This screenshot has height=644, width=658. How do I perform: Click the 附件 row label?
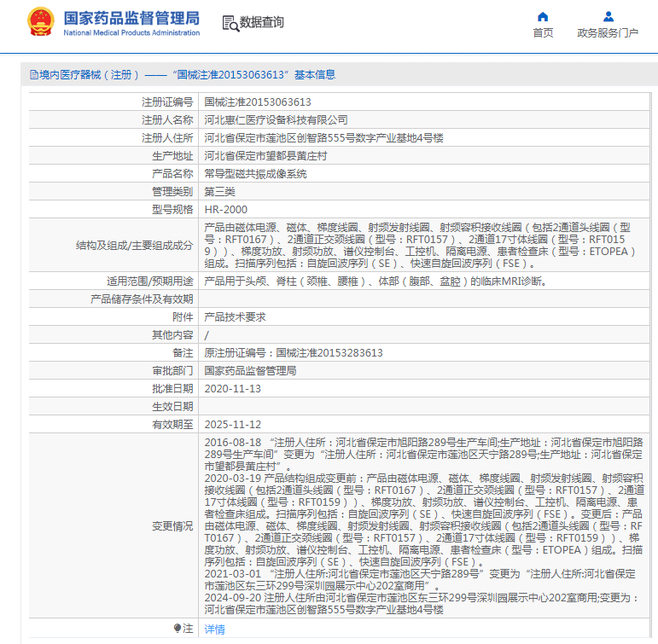183,317
